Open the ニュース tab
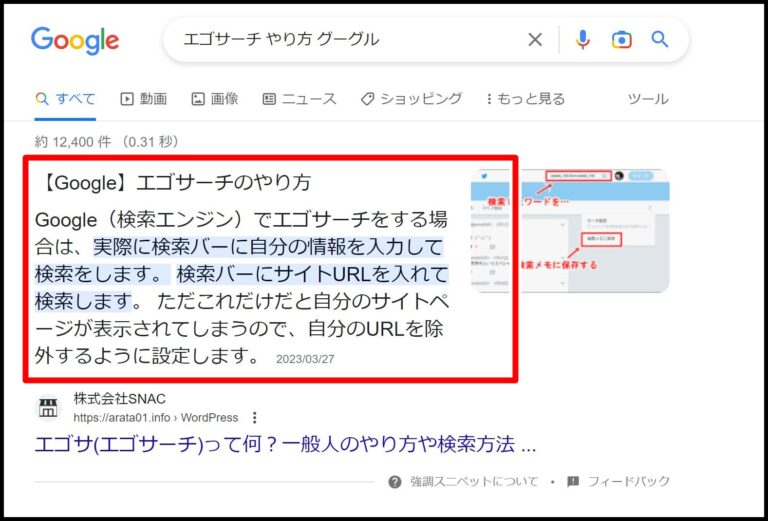 tap(299, 99)
